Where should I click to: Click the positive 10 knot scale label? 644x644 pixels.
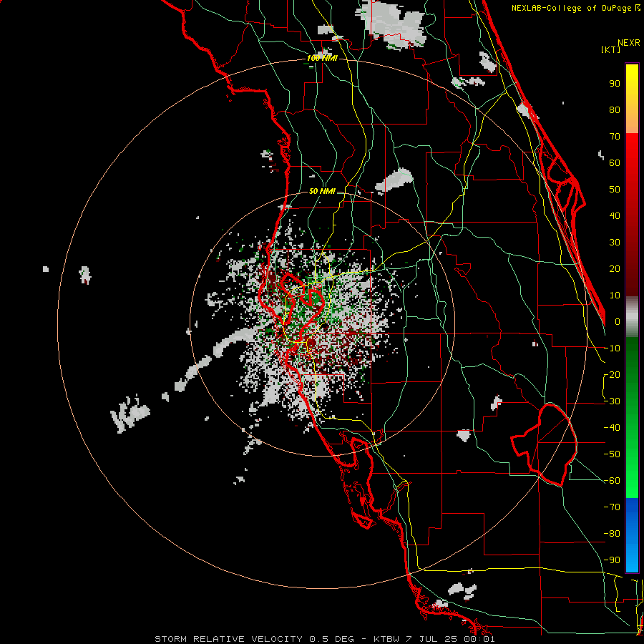[615, 296]
